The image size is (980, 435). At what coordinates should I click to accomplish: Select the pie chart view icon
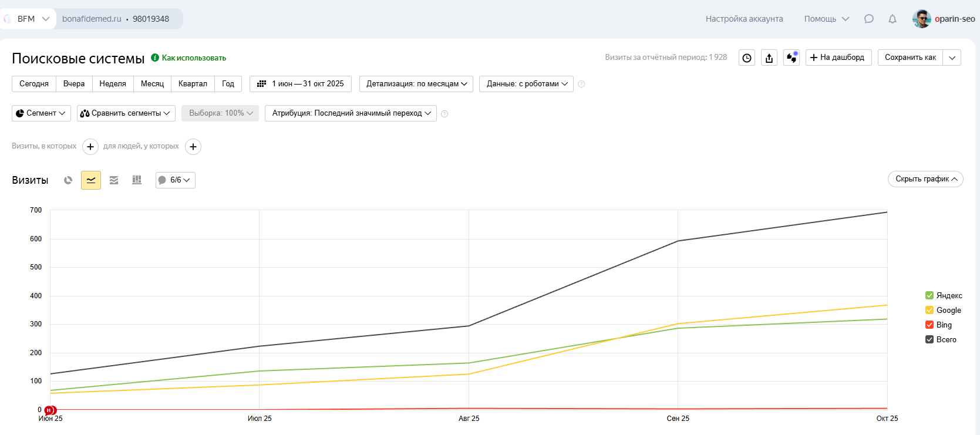(68, 180)
